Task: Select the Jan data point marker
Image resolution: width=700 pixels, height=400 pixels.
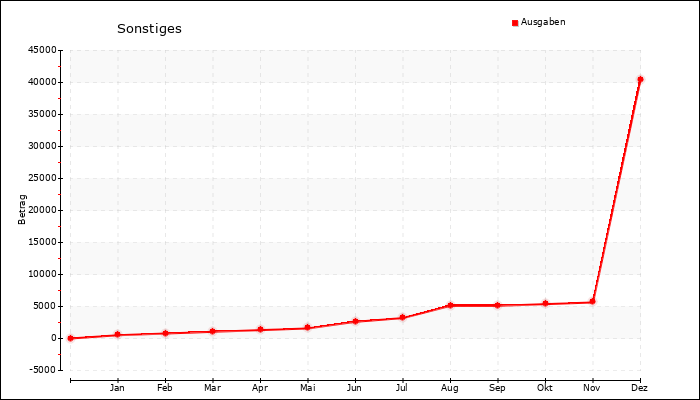Action: click(117, 335)
